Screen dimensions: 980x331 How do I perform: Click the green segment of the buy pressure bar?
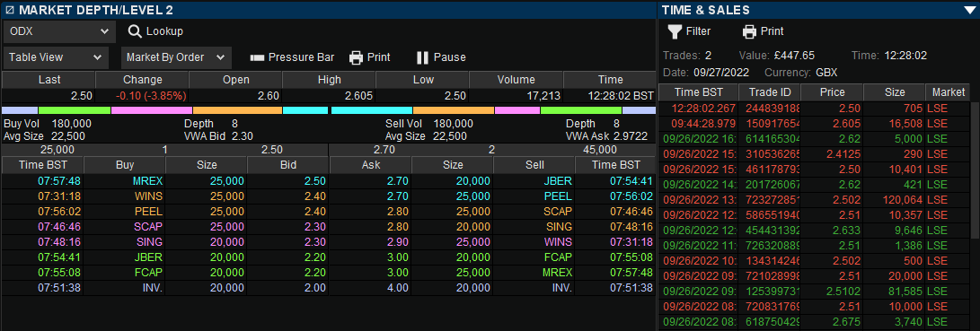click(75, 110)
